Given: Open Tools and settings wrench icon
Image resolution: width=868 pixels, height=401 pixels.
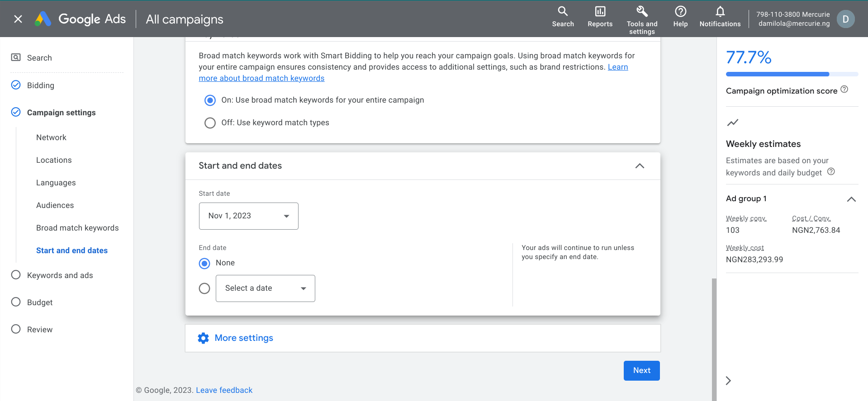Looking at the screenshot, I should pos(642,11).
